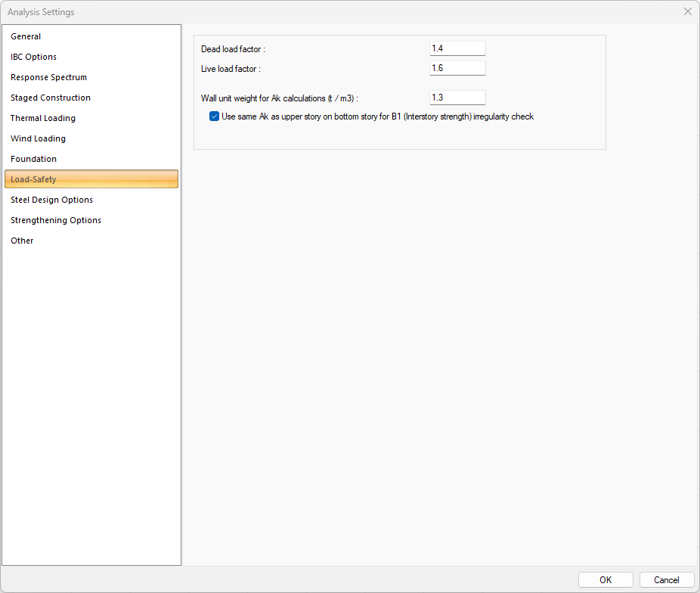The height and width of the screenshot is (593, 700).
Task: Click the B1 irregularity check label text
Action: [x=378, y=116]
